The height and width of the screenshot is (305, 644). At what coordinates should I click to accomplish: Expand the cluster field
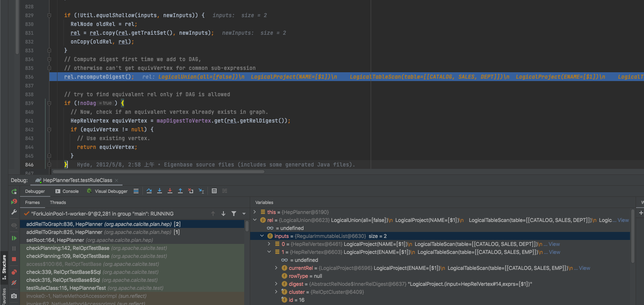pos(276,292)
